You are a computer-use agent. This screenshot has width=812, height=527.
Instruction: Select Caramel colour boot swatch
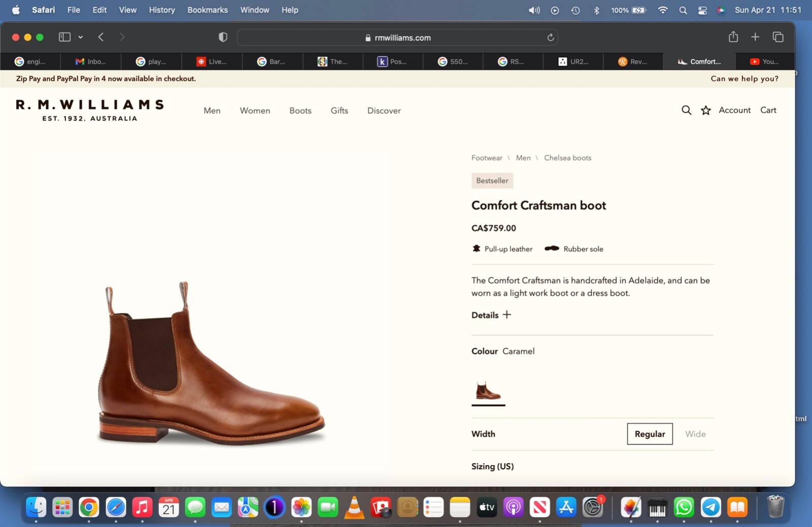point(488,392)
